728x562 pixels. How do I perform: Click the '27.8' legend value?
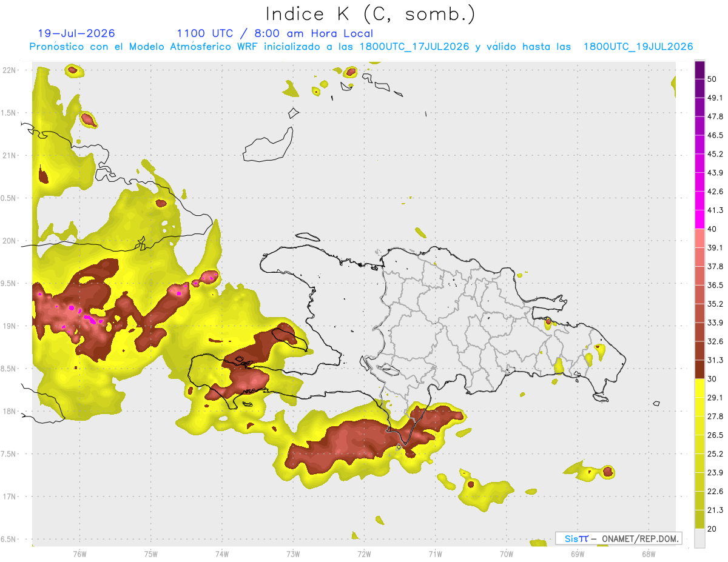click(715, 416)
